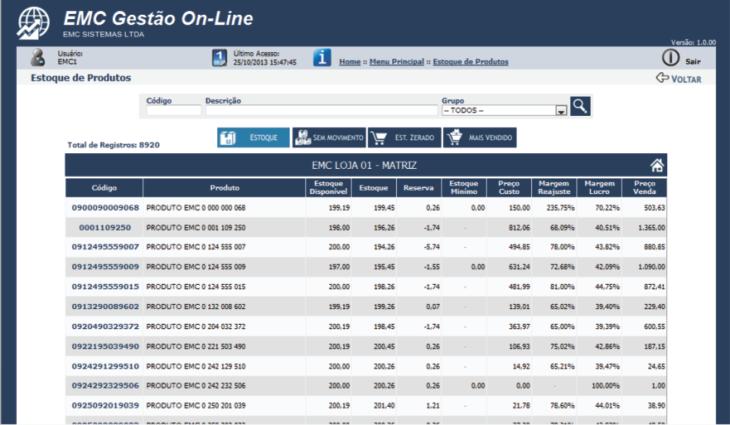Click the VOLTAR link text
This screenshot has width=730, height=425.
pos(686,79)
